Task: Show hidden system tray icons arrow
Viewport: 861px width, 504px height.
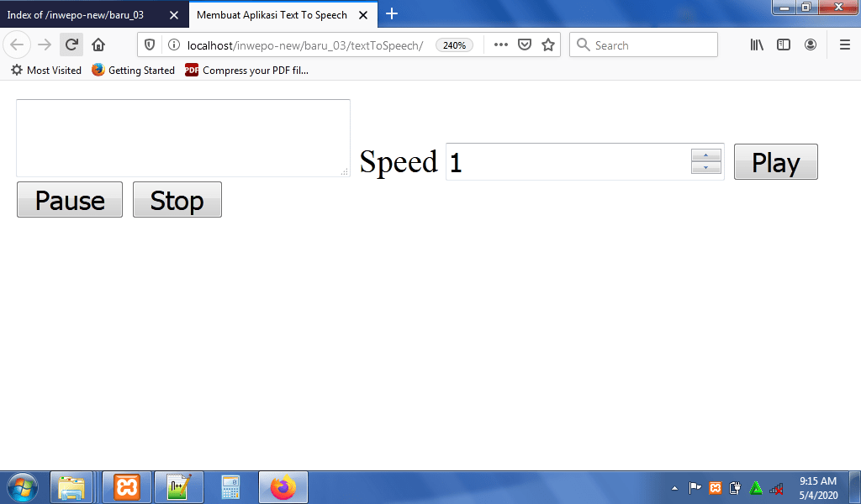Action: [675, 488]
